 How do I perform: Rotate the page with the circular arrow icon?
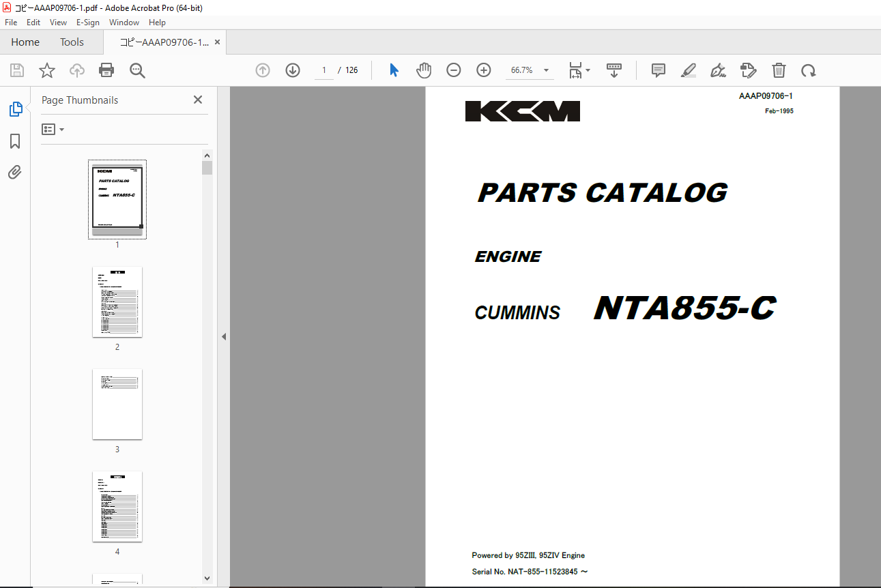(x=809, y=70)
